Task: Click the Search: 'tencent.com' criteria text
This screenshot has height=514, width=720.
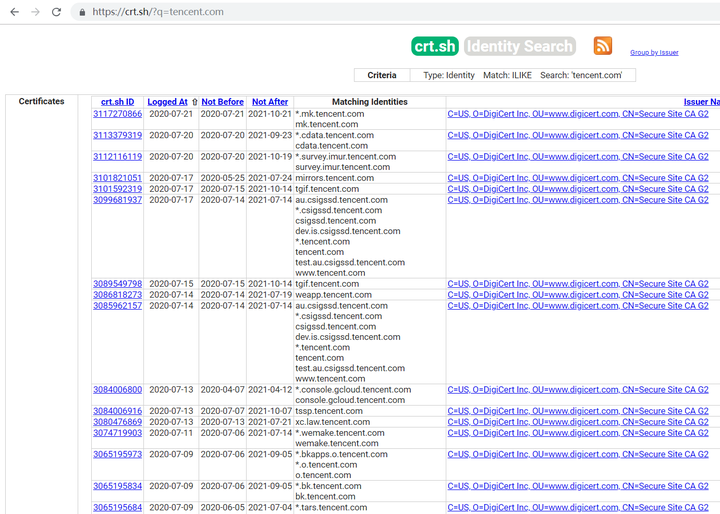Action: (x=581, y=75)
